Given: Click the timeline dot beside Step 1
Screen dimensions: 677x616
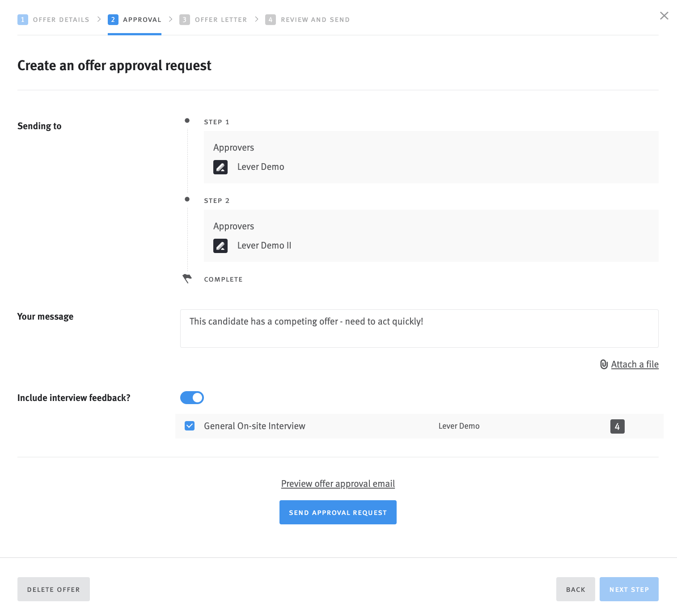Looking at the screenshot, I should click(x=187, y=120).
